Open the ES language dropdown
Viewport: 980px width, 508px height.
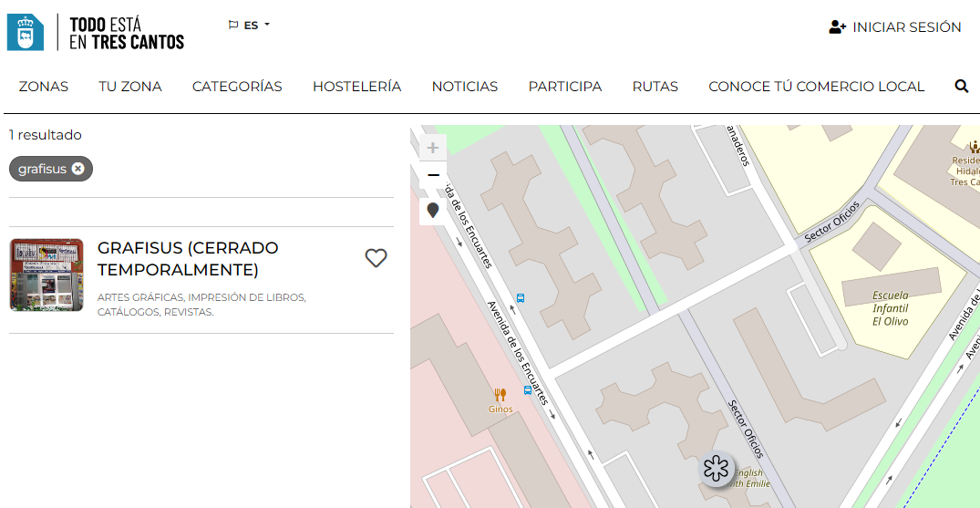pyautogui.click(x=250, y=26)
